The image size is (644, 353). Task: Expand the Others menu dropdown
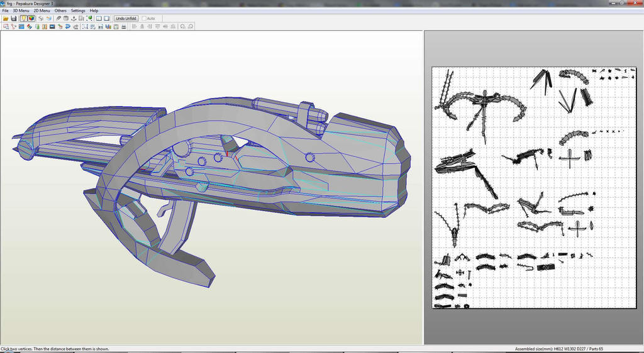pos(60,11)
